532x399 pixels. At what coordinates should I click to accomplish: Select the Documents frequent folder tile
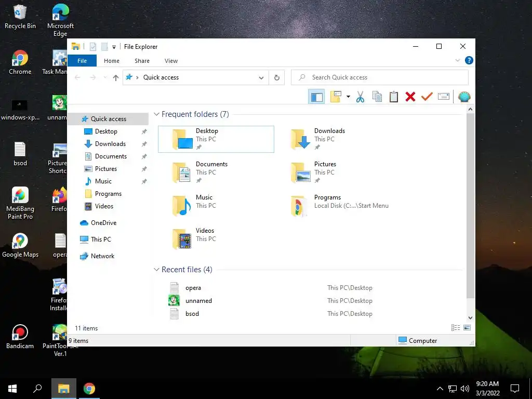216,172
